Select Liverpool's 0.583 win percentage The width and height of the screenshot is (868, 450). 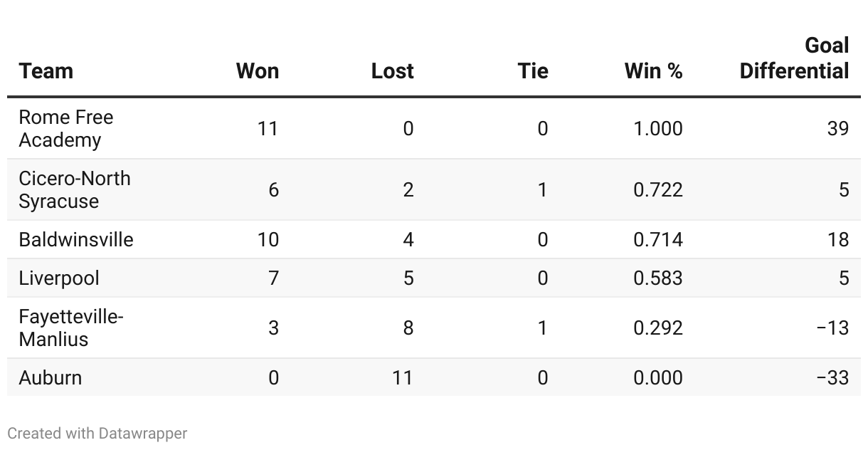click(657, 278)
